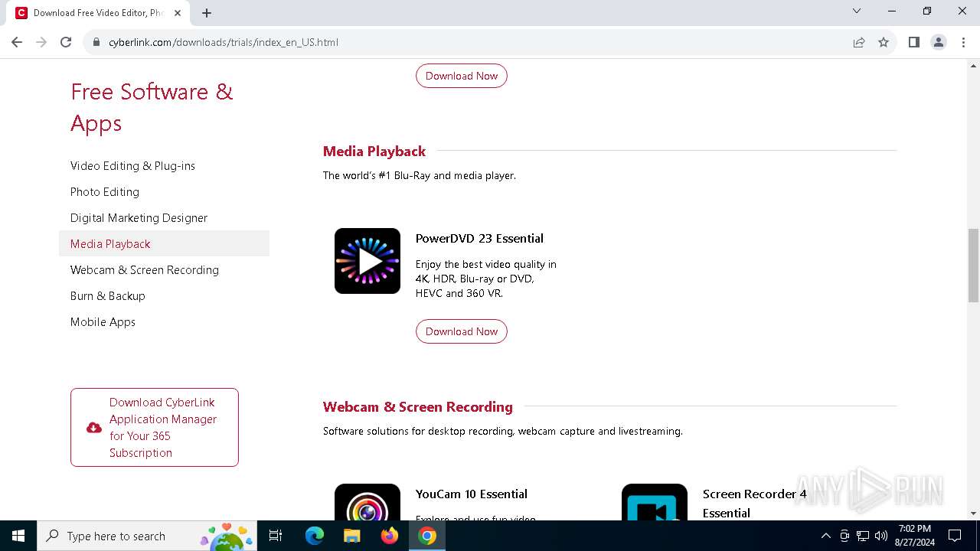Show hidden system tray icons
The image size is (980, 551).
coord(825,536)
